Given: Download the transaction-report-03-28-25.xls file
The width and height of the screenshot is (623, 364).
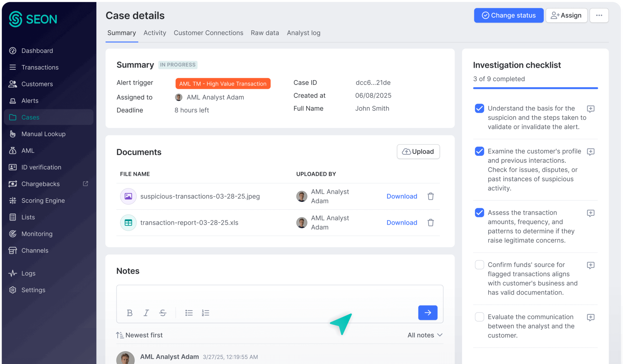Looking at the screenshot, I should (x=402, y=223).
